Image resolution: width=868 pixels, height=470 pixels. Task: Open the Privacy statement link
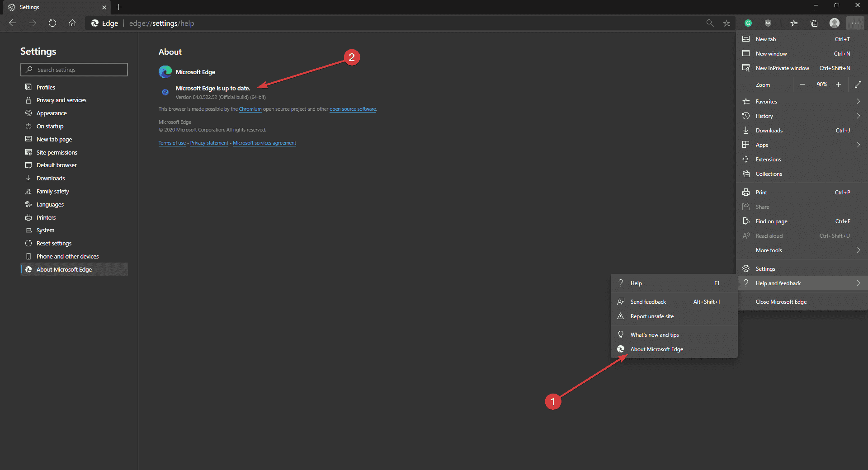209,143
